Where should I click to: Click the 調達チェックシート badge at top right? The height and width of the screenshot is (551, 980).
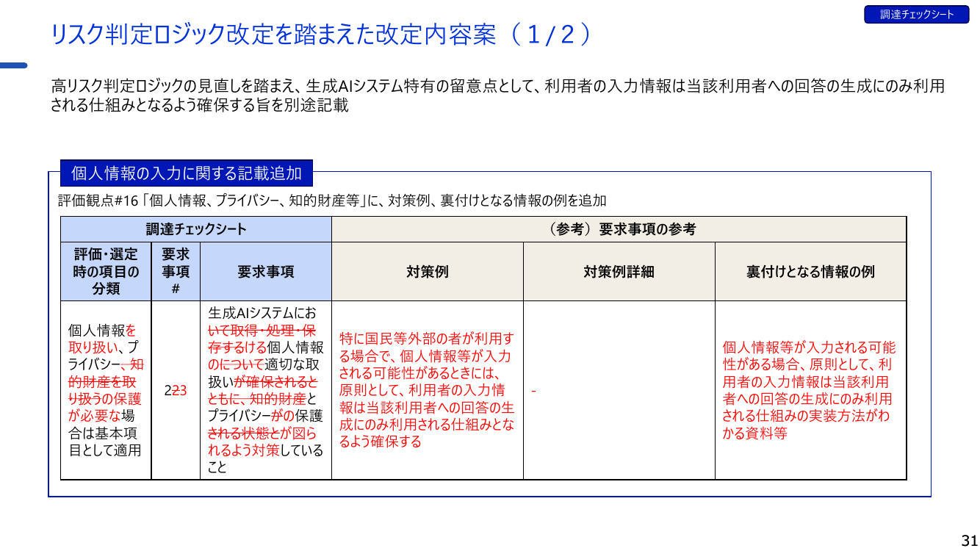917,15
